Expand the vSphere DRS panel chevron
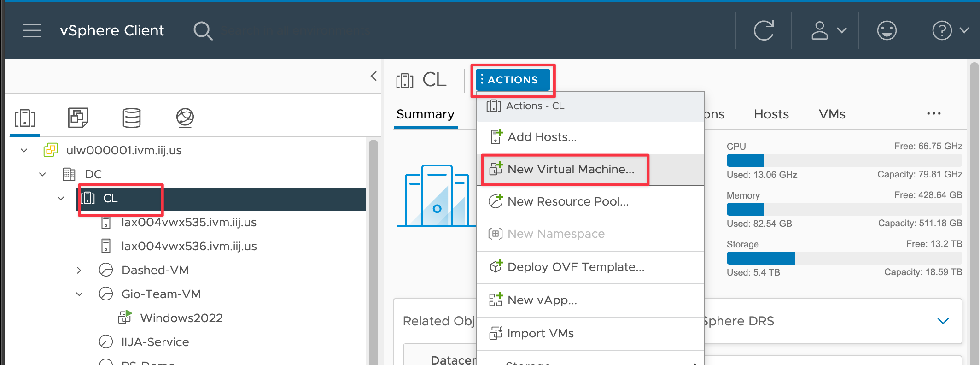This screenshot has height=365, width=980. [x=943, y=321]
